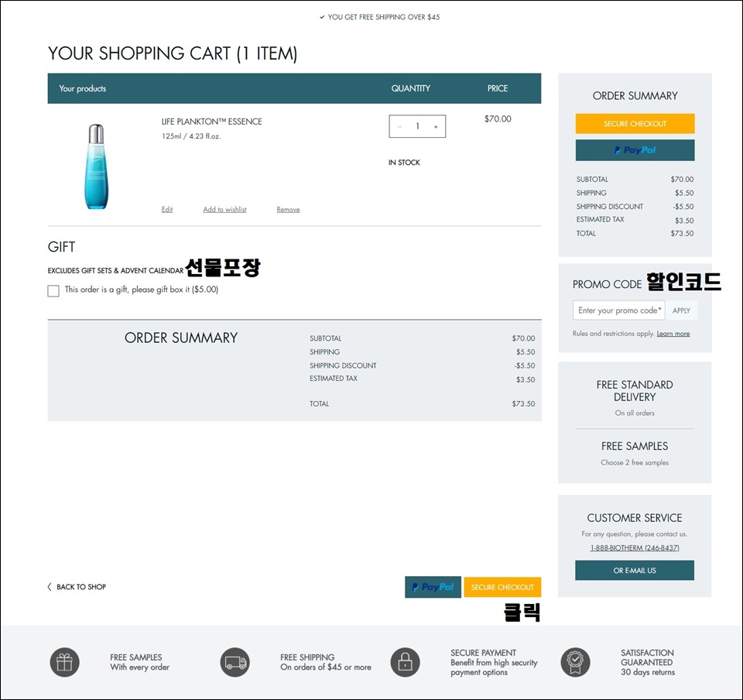
Task: Click the gift box icon for Free Samples
Action: 64,662
